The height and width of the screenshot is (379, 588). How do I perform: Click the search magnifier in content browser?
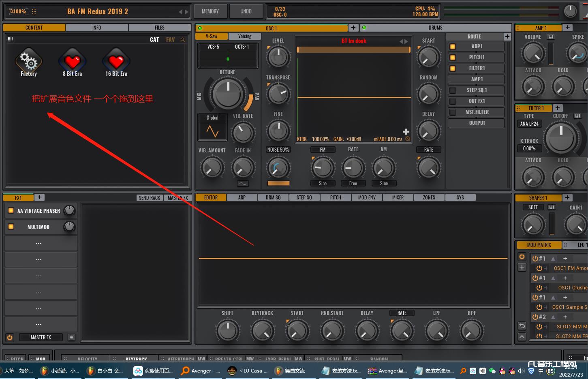183,40
